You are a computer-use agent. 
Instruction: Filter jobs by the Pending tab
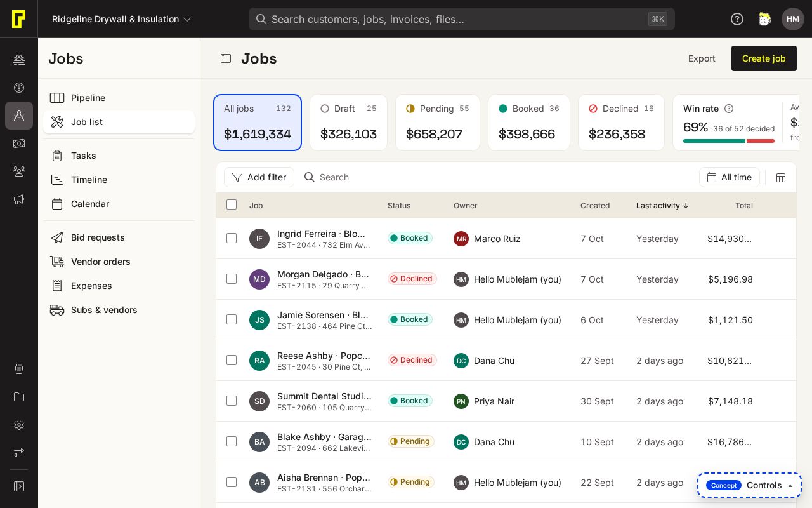438,123
